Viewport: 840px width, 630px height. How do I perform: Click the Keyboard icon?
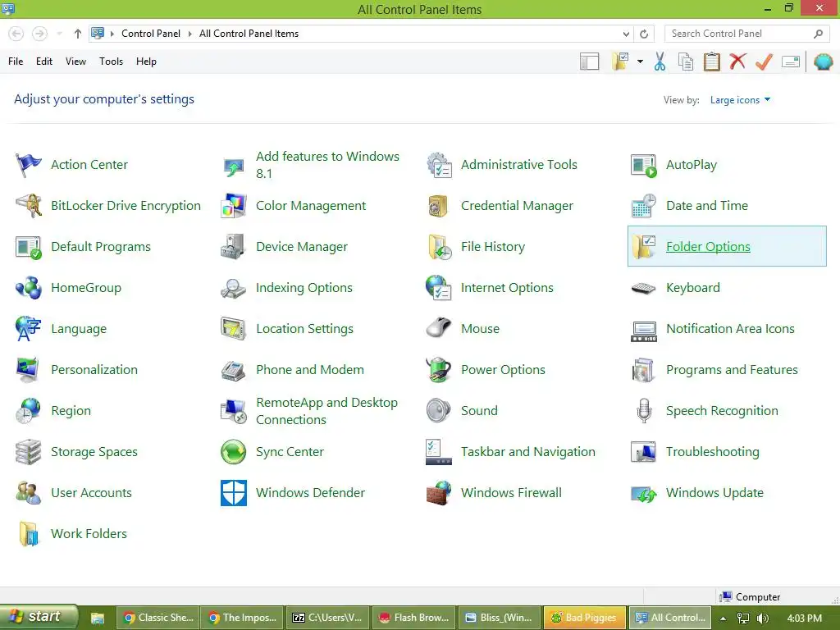643,288
